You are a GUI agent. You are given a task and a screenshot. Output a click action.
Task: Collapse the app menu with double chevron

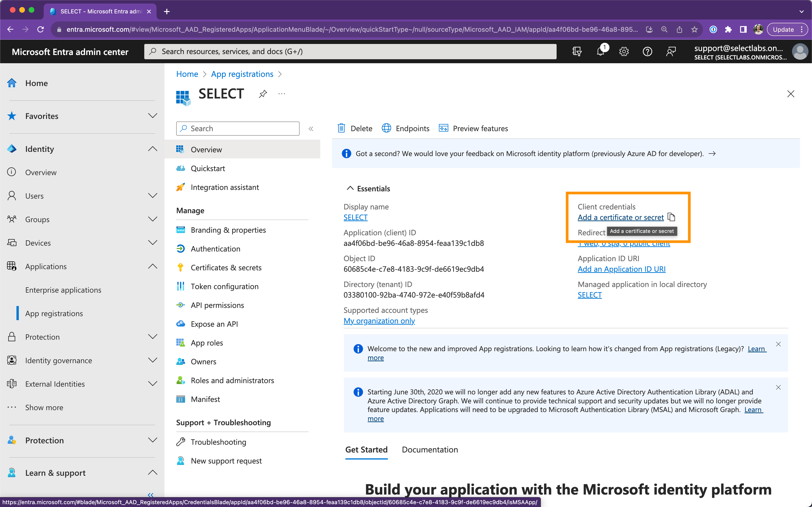tap(311, 129)
